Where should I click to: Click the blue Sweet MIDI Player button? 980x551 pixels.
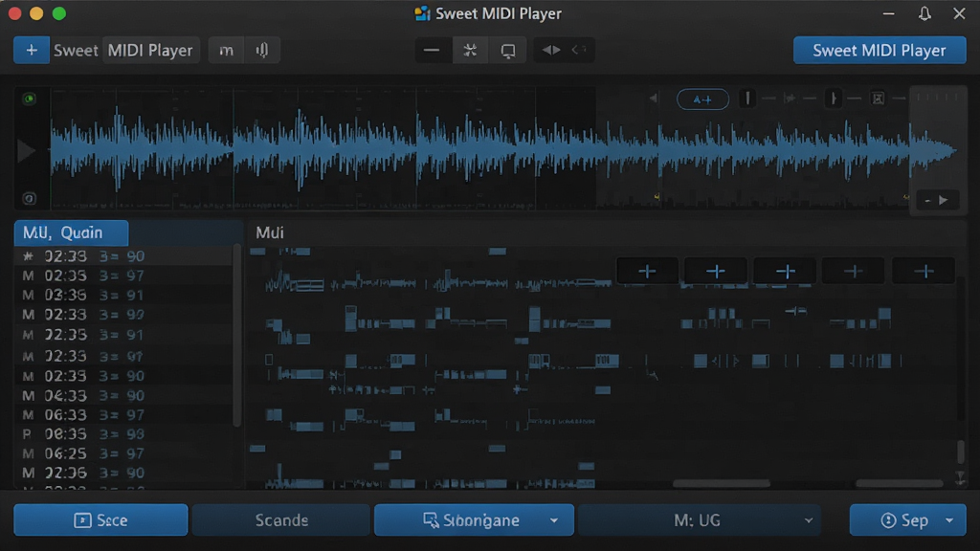point(880,50)
